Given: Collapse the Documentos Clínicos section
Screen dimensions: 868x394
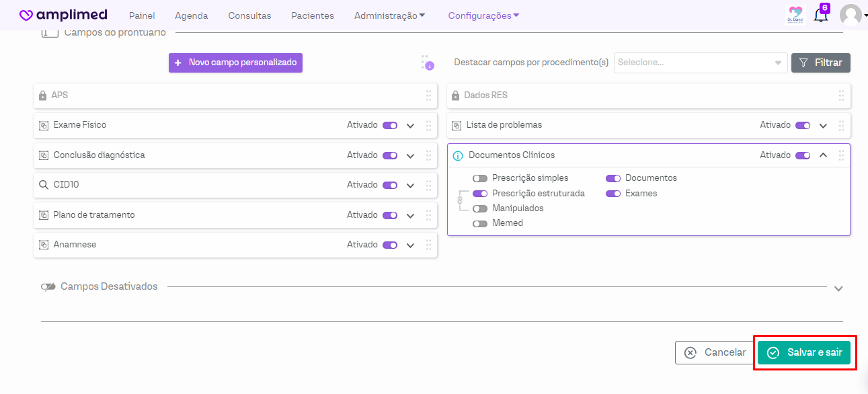Looking at the screenshot, I should pyautogui.click(x=823, y=155).
